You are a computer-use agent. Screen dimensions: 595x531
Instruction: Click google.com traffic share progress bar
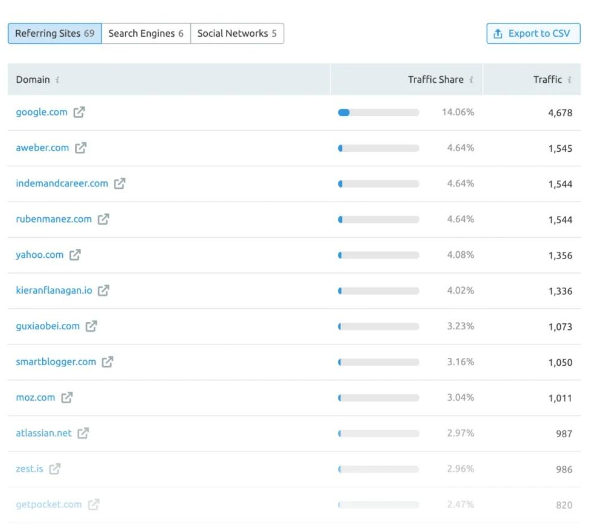pyautogui.click(x=378, y=112)
